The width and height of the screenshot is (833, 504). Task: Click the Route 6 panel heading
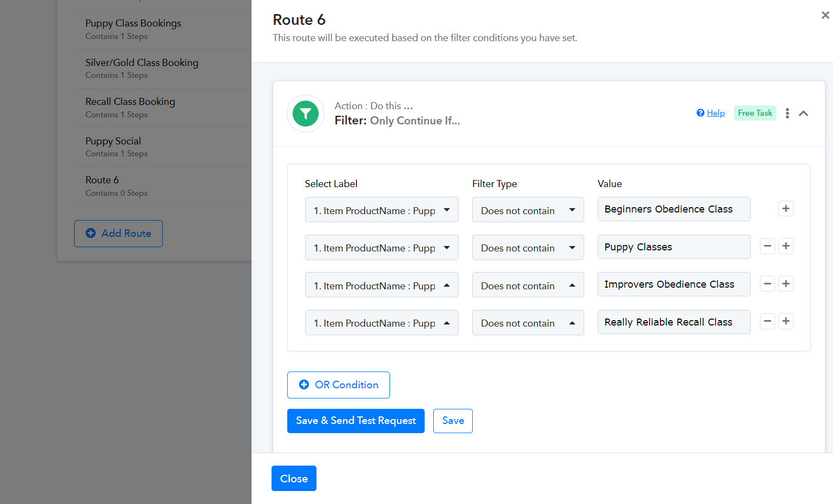pos(299,20)
